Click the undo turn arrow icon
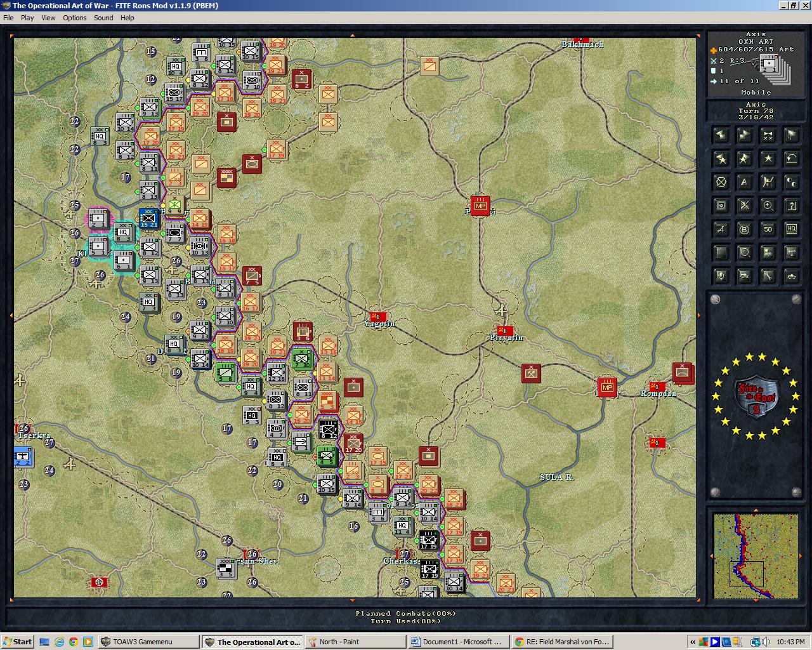This screenshot has width=812, height=650. coord(790,159)
